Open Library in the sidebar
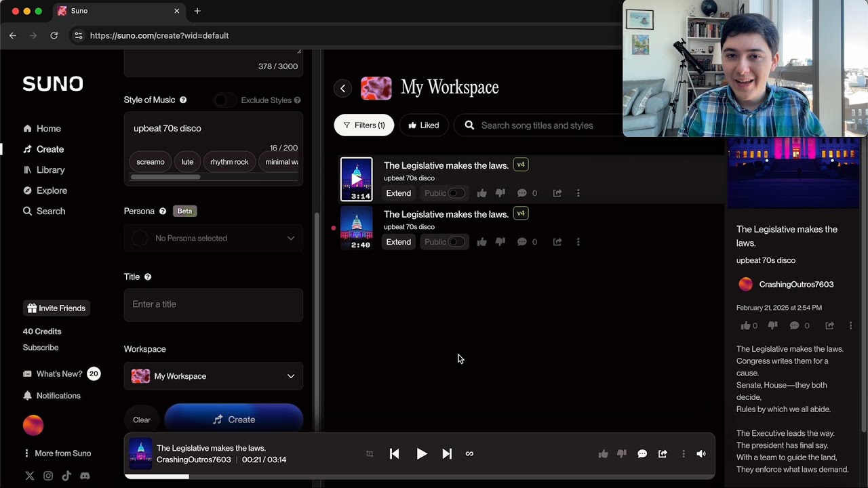The width and height of the screenshot is (868, 488). click(44, 170)
